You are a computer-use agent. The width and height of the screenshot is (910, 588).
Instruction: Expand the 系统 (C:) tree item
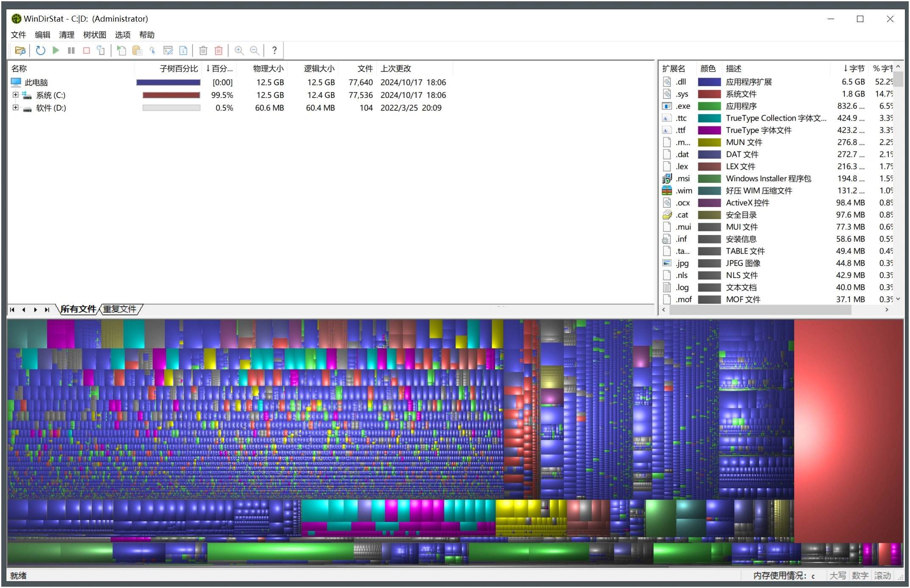(x=14, y=95)
